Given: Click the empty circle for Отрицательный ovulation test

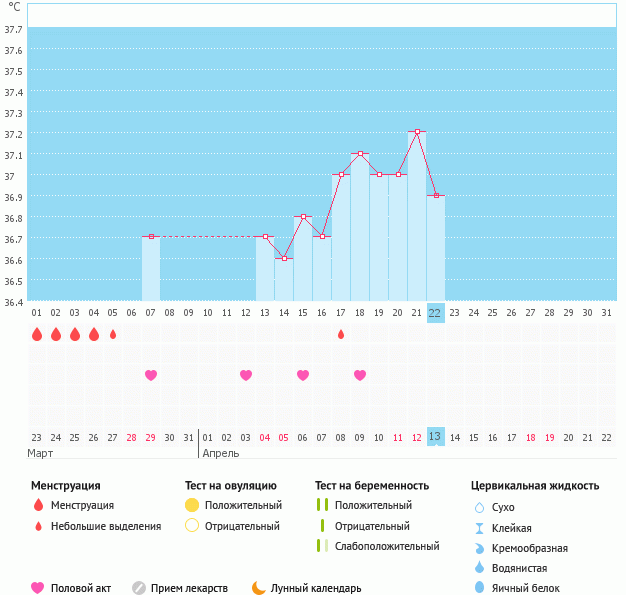Looking at the screenshot, I should click(192, 526).
